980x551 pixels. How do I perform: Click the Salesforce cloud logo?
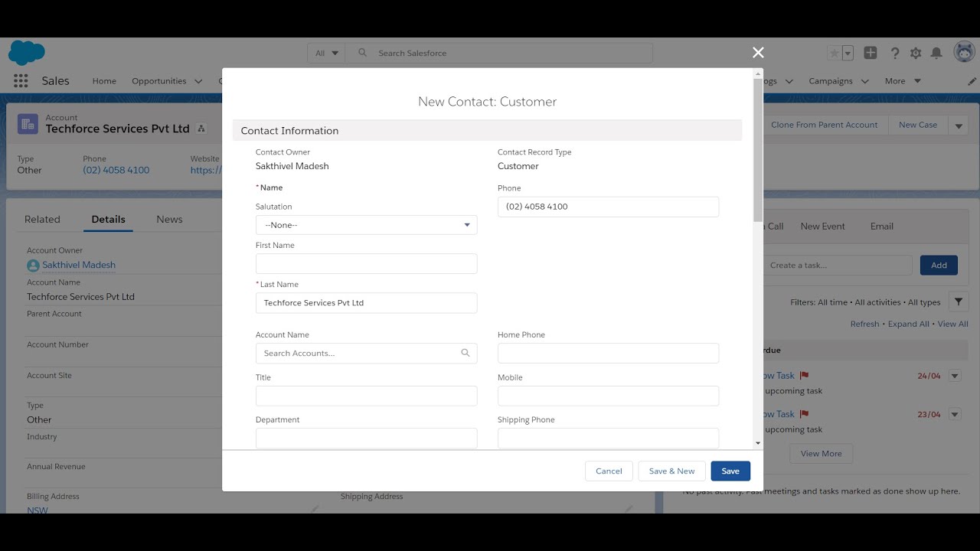(27, 53)
